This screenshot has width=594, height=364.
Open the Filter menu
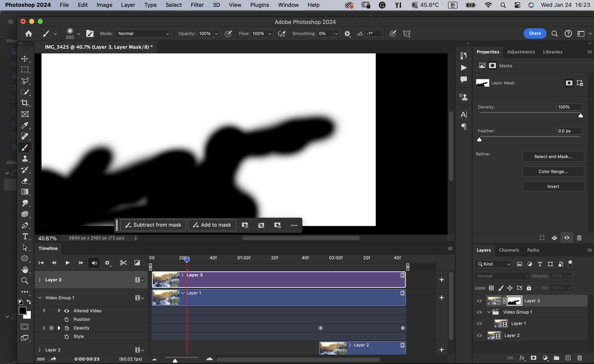click(x=197, y=5)
